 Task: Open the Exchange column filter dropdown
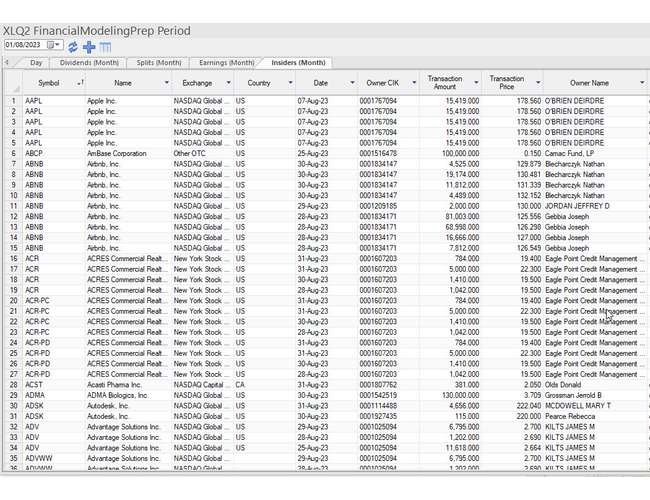click(228, 83)
